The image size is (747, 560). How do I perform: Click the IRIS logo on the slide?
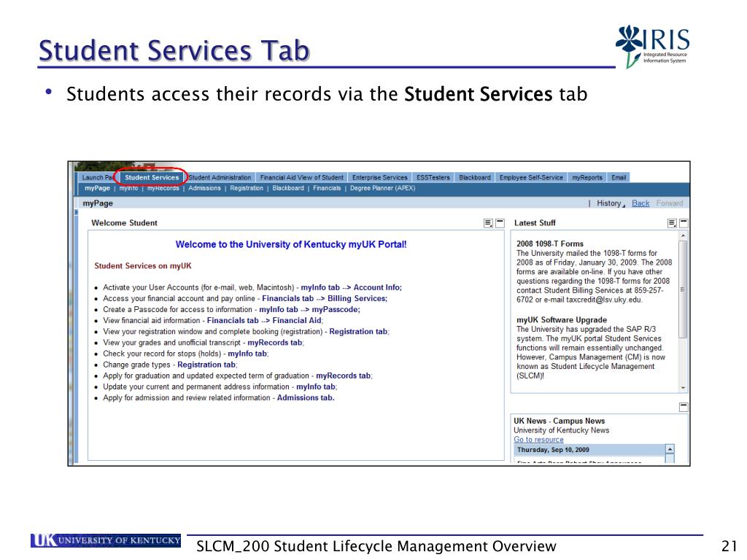point(652,46)
